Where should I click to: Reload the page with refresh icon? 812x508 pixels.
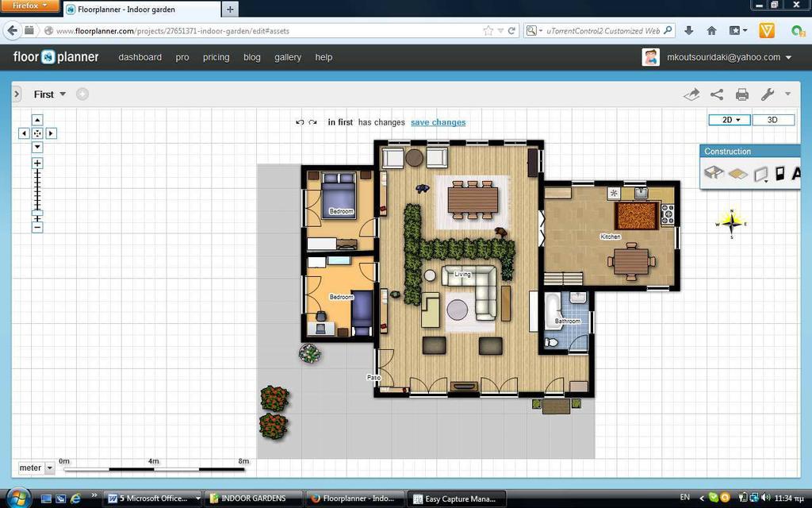coord(511,31)
